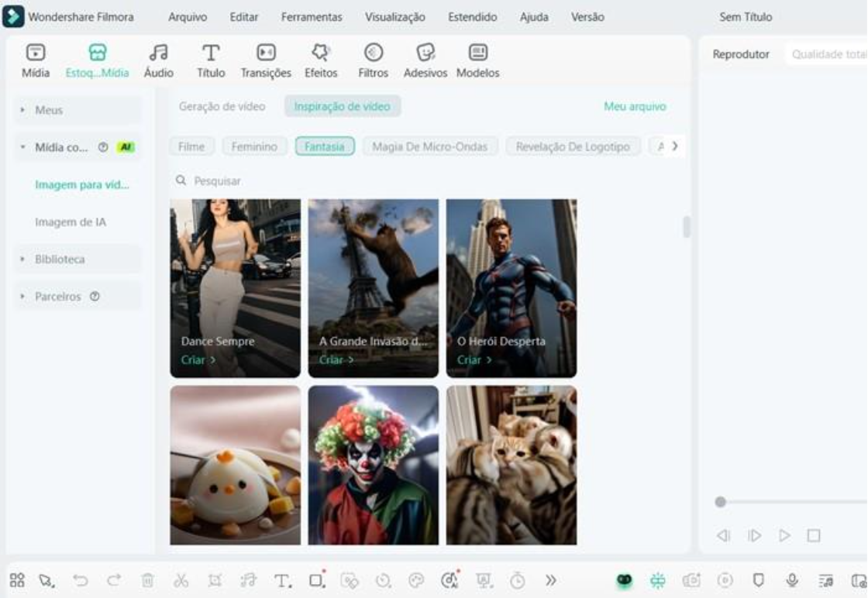
Task: Open the Ferramentas menu
Action: click(312, 17)
